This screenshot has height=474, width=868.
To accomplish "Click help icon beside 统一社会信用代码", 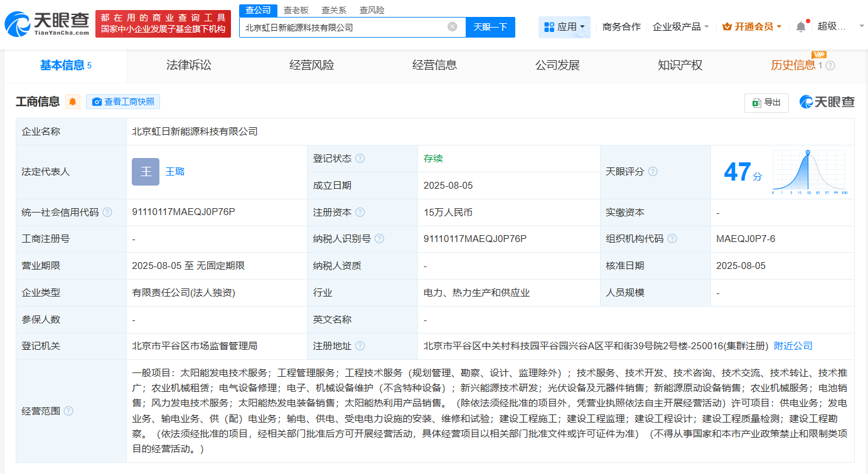I will pyautogui.click(x=107, y=213).
